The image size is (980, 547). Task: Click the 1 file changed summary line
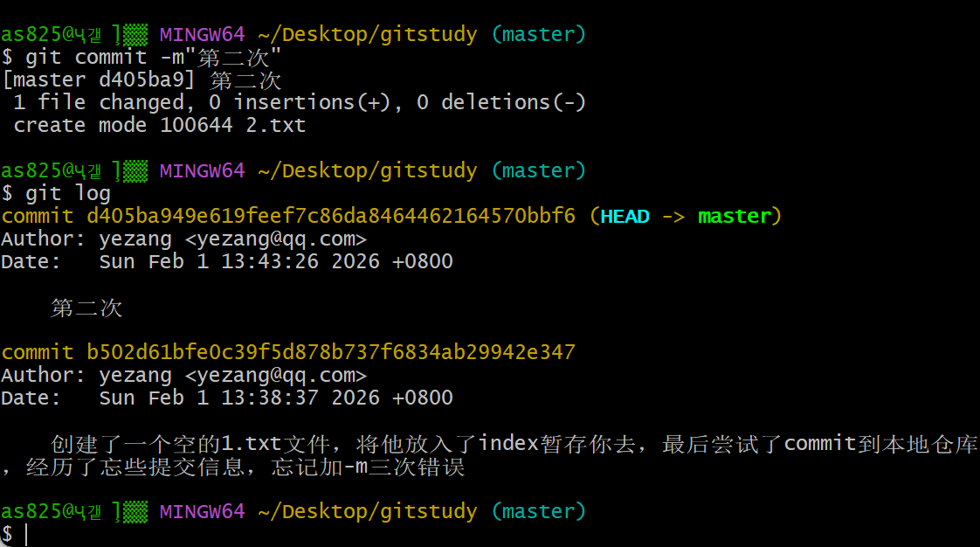(300, 102)
